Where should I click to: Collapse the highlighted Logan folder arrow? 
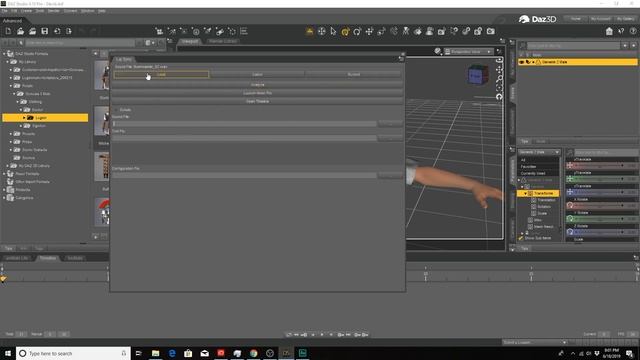[x=24, y=118]
